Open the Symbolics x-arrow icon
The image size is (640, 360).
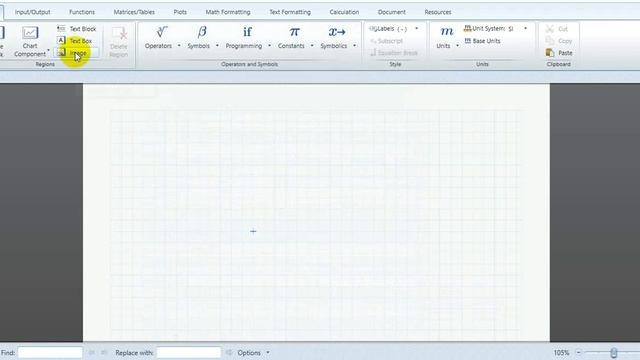coord(337,32)
